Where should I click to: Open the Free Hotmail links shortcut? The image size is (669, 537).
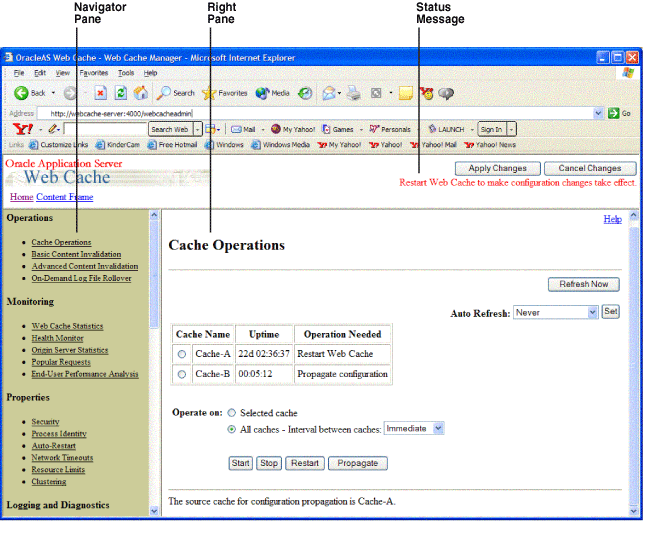point(172,145)
